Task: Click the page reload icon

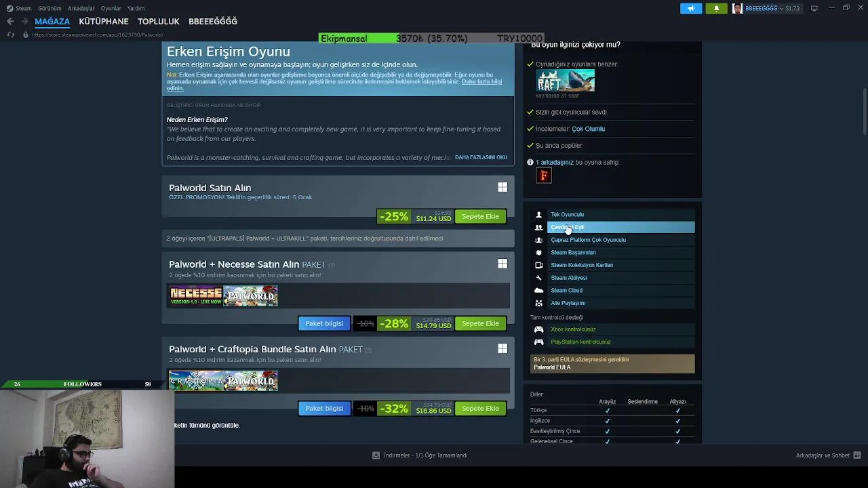Action: tap(10, 35)
